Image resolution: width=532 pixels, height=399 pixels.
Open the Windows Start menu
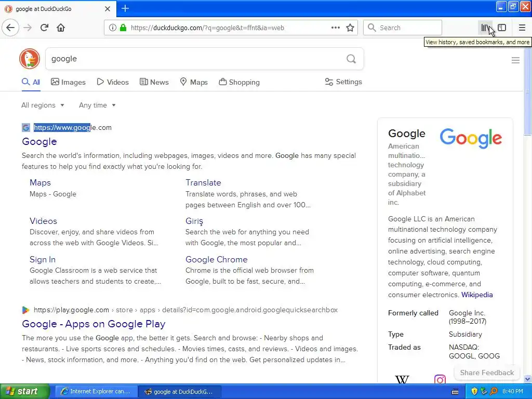pos(24,391)
